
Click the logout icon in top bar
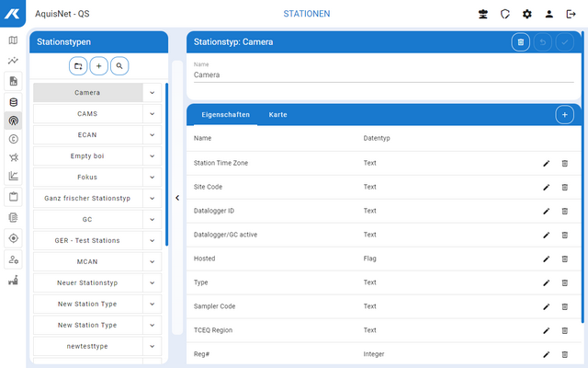571,14
